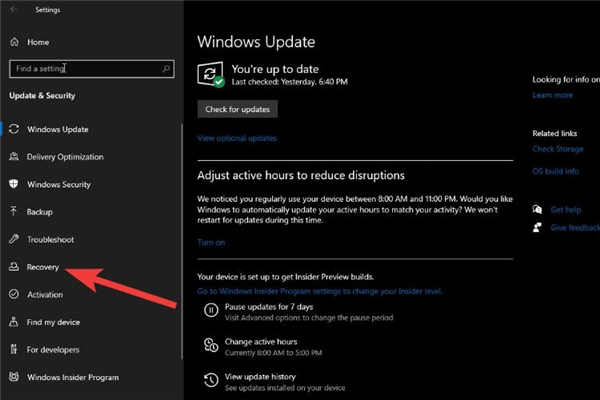Viewport: 600px width, 400px height.
Task: Click Turn on active hours link
Action: pos(211,243)
